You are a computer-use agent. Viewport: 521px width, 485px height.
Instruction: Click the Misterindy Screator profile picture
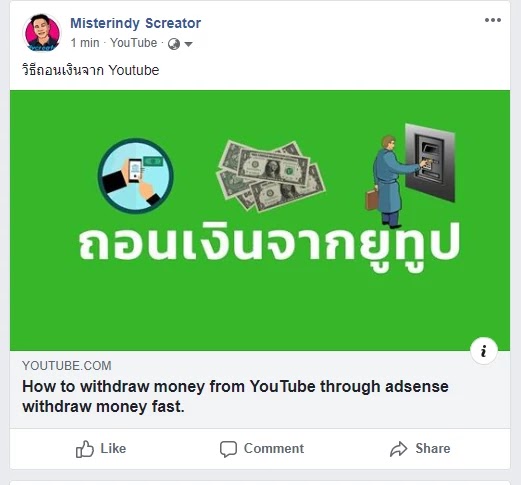click(x=42, y=33)
